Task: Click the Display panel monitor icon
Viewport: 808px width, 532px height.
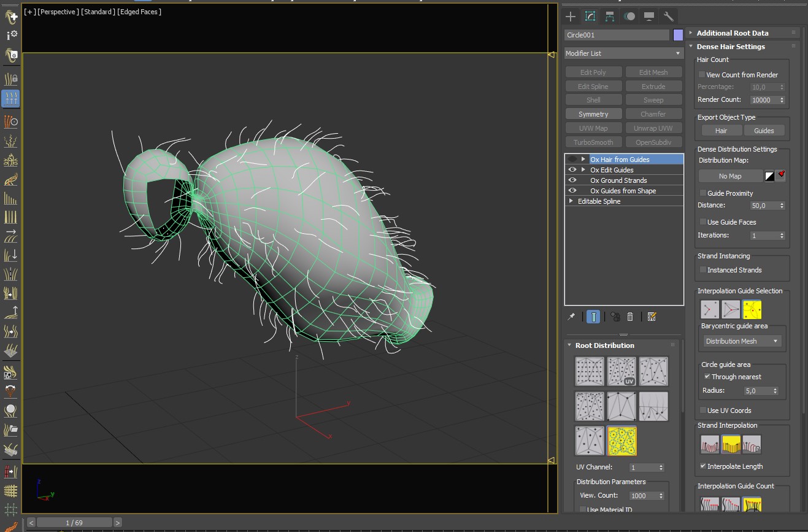Action: 649,17
